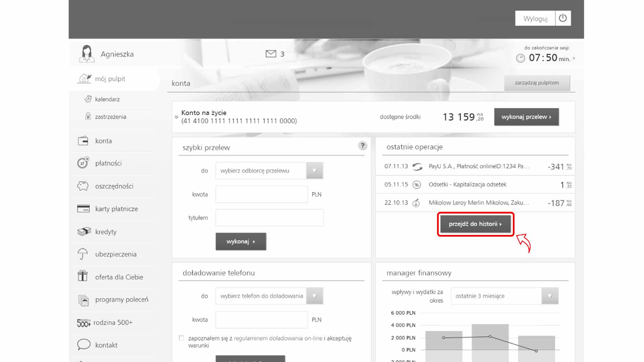Open messages via the envelope icon
Screen dimensions: 644x362
271,54
